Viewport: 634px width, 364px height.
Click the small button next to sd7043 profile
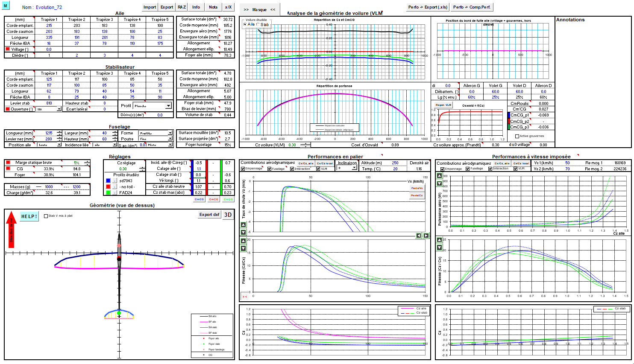pos(114,181)
